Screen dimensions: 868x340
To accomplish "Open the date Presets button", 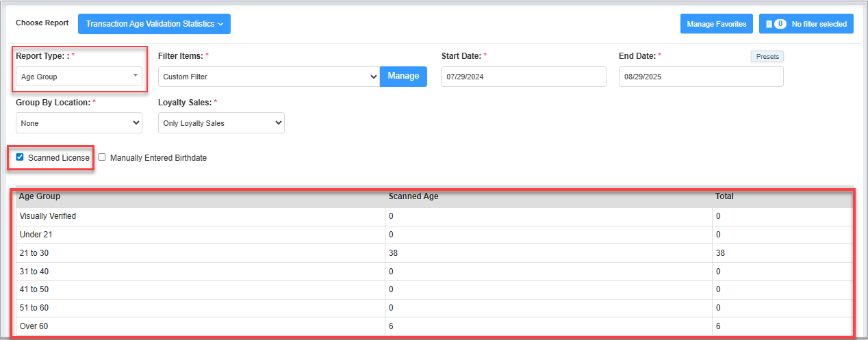I will 767,57.
